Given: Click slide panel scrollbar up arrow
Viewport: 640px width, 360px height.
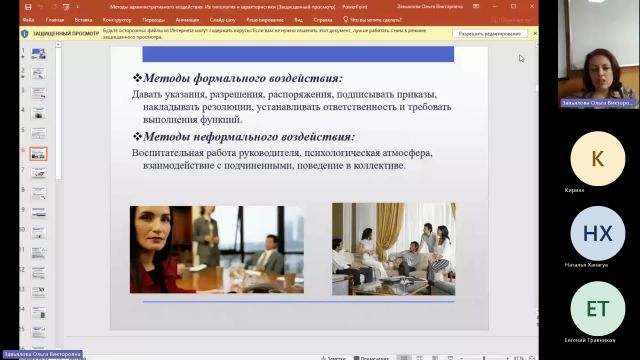Looking at the screenshot, I should (x=58, y=44).
